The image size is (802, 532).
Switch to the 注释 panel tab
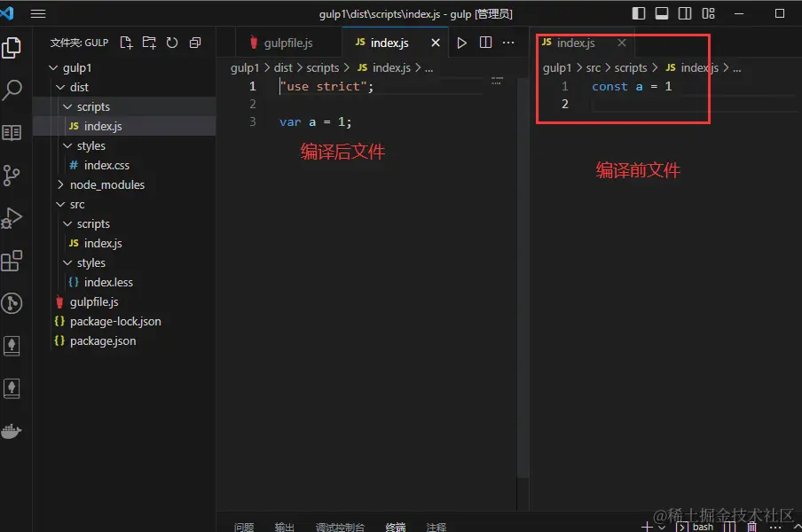pyautogui.click(x=436, y=527)
